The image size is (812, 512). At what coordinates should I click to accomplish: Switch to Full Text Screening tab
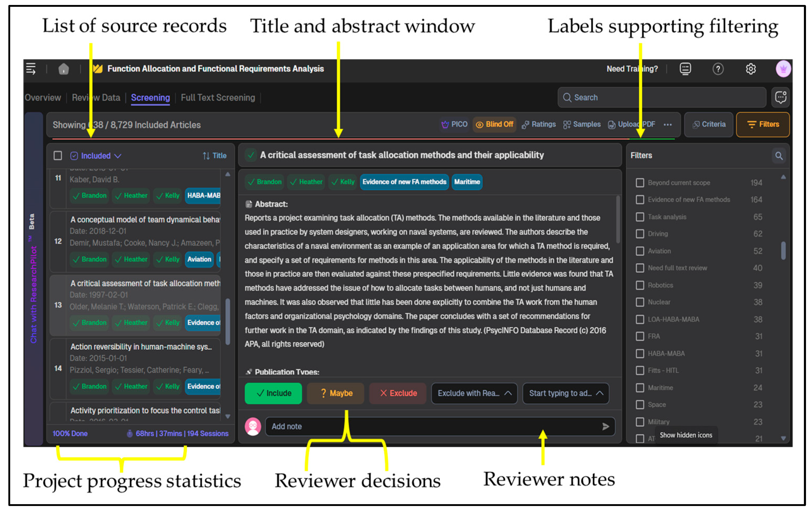pyautogui.click(x=218, y=98)
